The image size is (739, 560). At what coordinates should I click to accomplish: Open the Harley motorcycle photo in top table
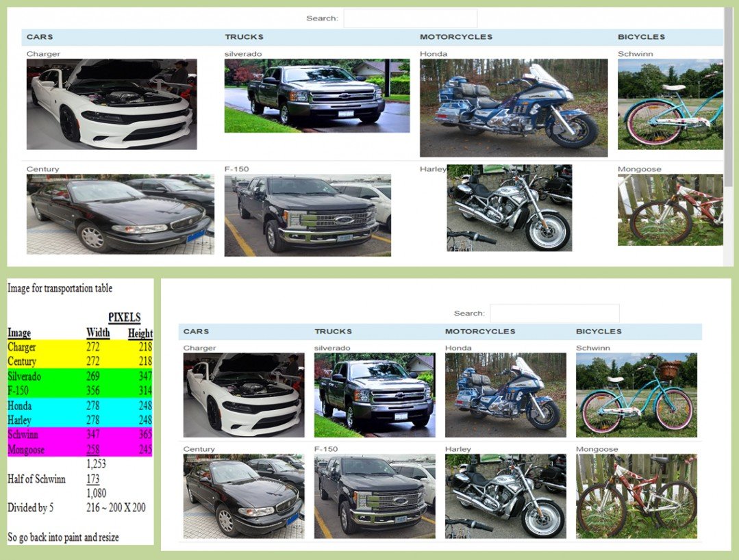tap(510, 207)
